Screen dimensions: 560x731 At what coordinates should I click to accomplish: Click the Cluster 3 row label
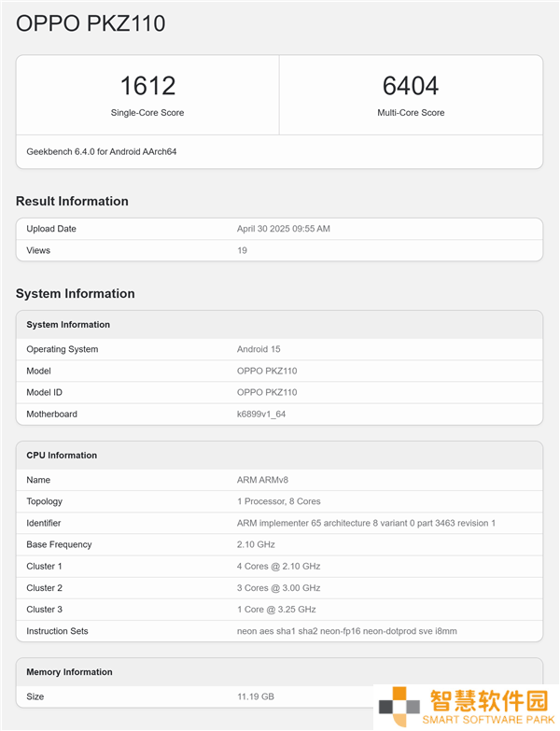pyautogui.click(x=44, y=610)
